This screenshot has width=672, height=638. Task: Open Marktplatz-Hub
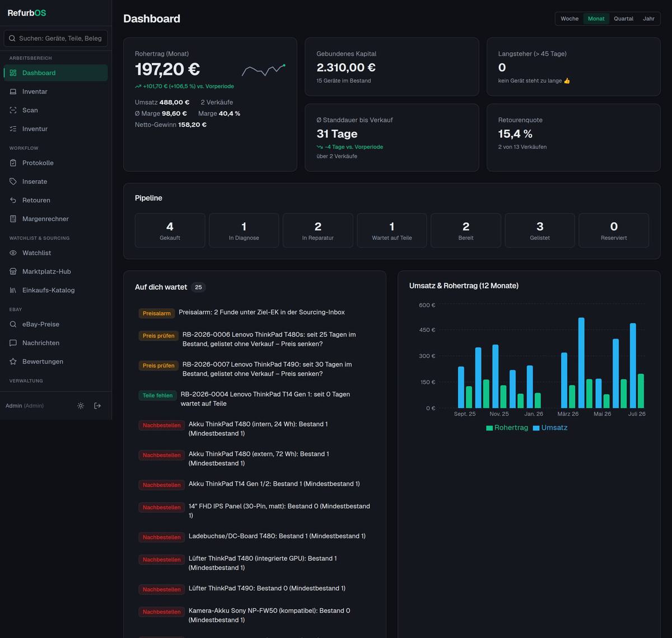(56, 271)
